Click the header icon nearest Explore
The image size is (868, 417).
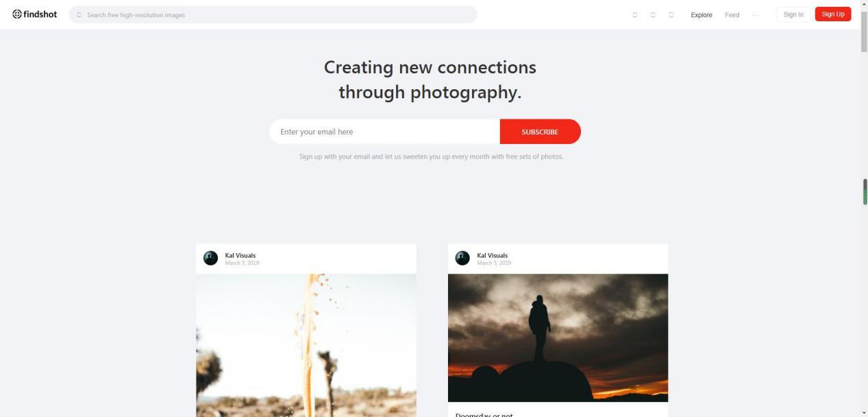tap(671, 14)
